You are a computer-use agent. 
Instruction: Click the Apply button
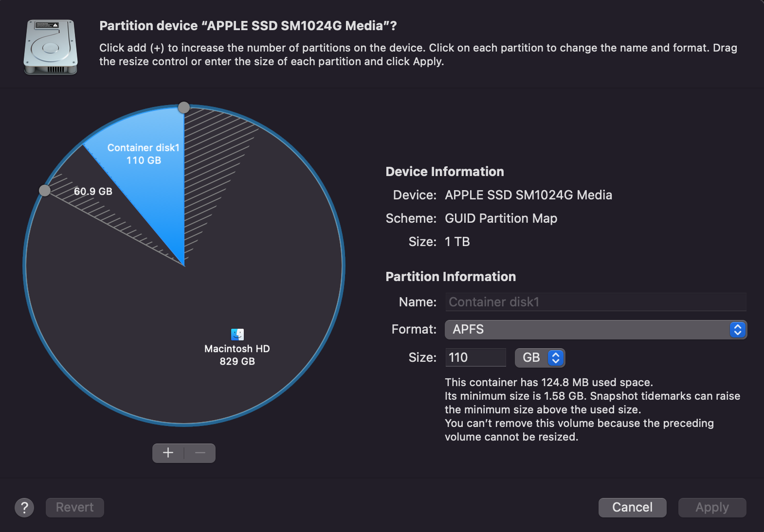712,508
